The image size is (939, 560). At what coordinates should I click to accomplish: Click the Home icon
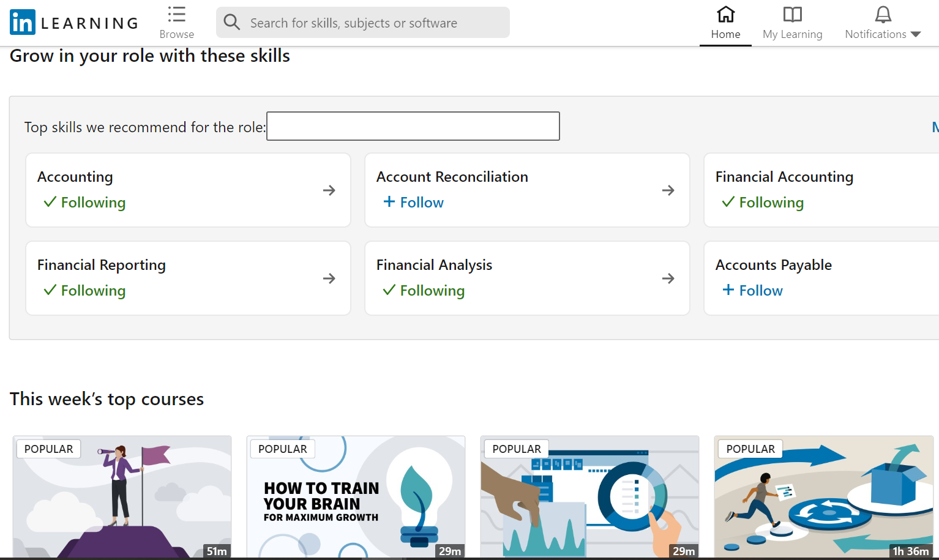(x=725, y=15)
